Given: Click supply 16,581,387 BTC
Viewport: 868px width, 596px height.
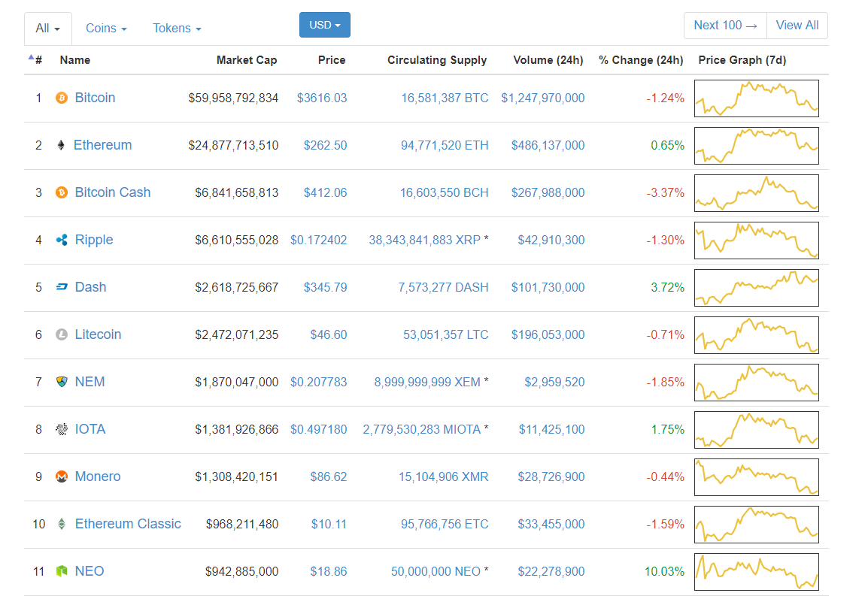Looking at the screenshot, I should tap(445, 98).
